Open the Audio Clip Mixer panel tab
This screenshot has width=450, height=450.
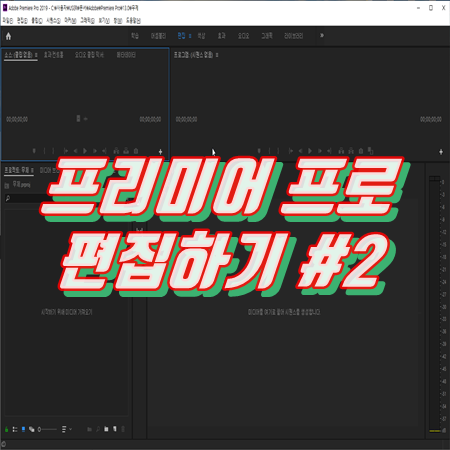[x=89, y=55]
